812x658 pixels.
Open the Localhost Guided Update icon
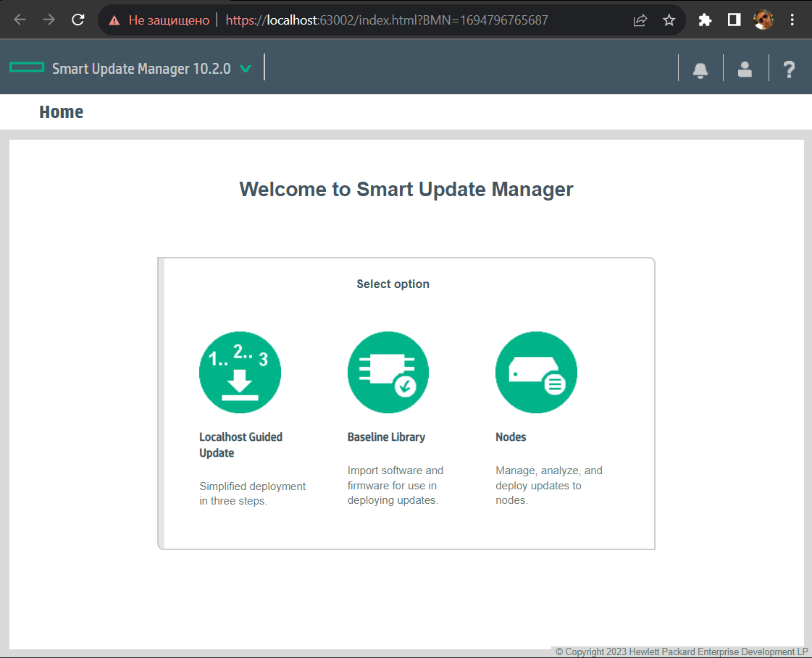[240, 373]
